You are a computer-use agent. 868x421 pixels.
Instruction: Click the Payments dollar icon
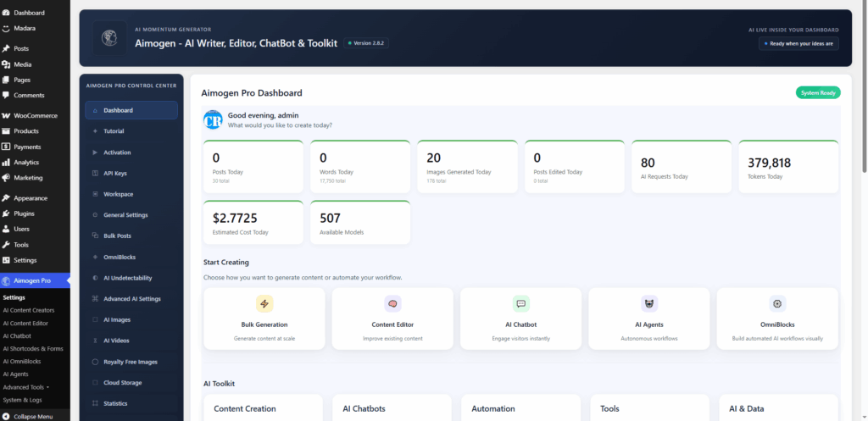click(6, 147)
